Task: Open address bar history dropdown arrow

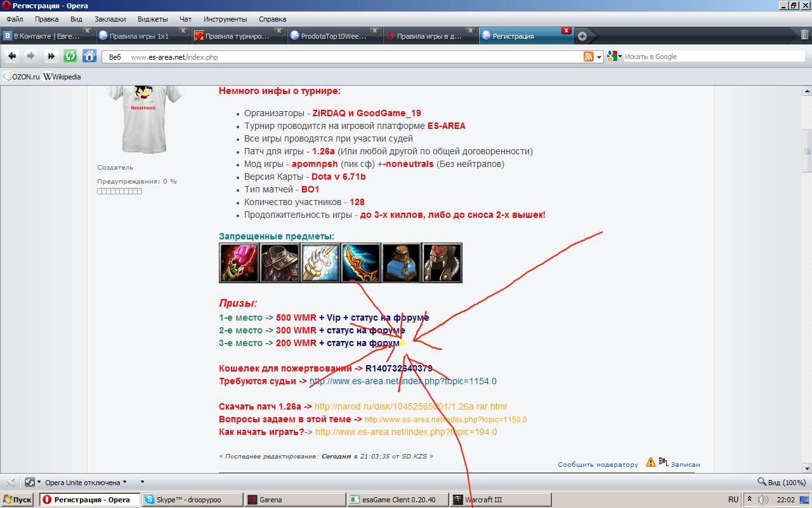Action: point(599,57)
